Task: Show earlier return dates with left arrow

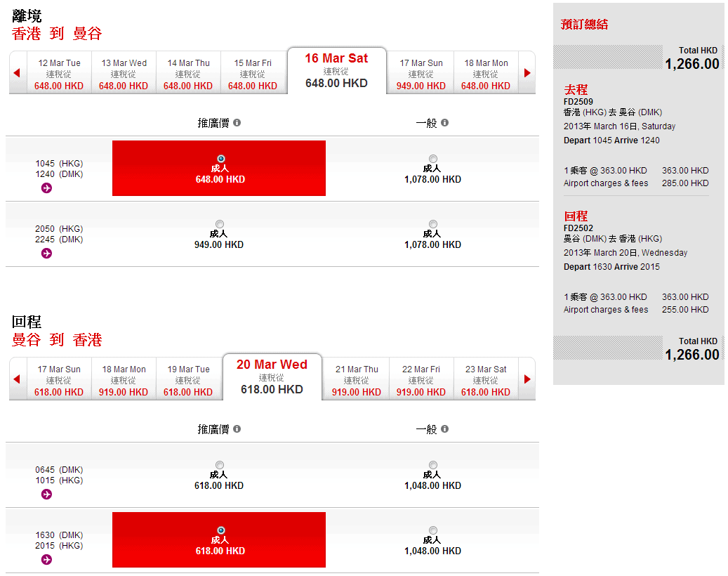Action: pyautogui.click(x=17, y=379)
